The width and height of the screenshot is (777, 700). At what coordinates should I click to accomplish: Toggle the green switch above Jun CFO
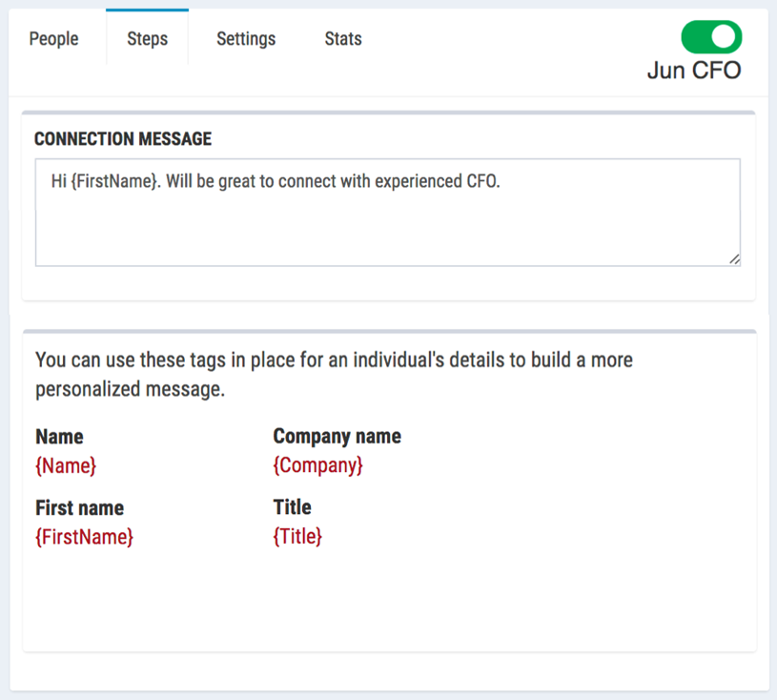pos(709,36)
